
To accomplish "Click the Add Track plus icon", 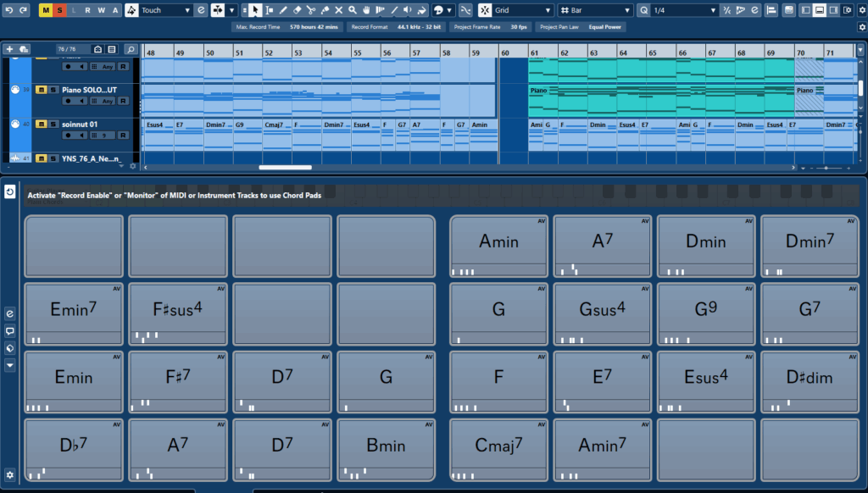I will coord(9,49).
